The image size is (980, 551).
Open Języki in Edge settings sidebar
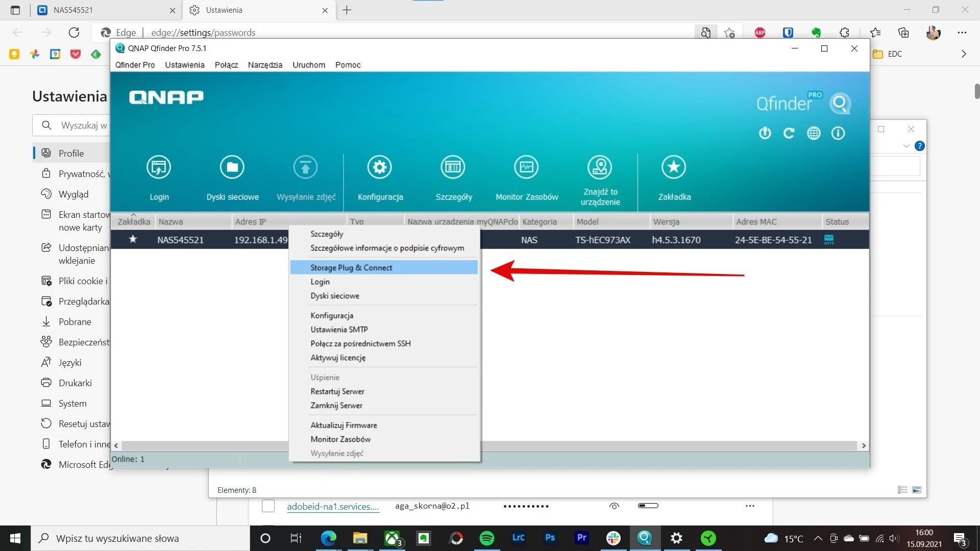pos(70,362)
